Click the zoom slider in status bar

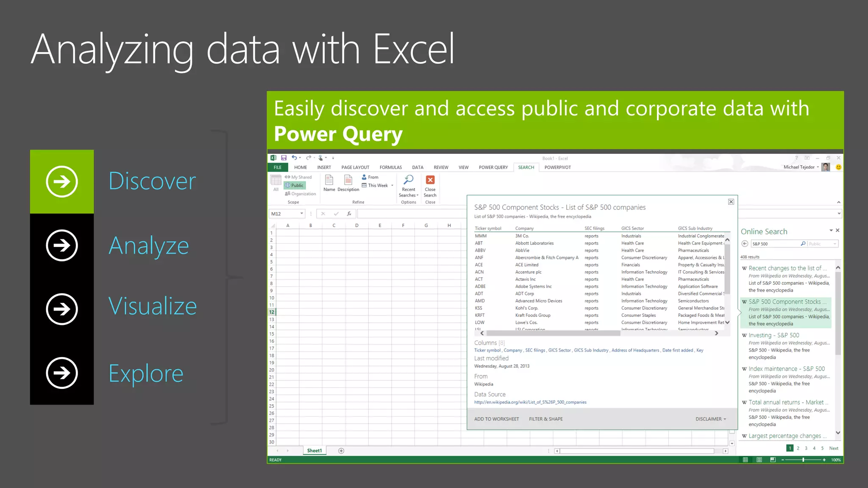point(803,460)
